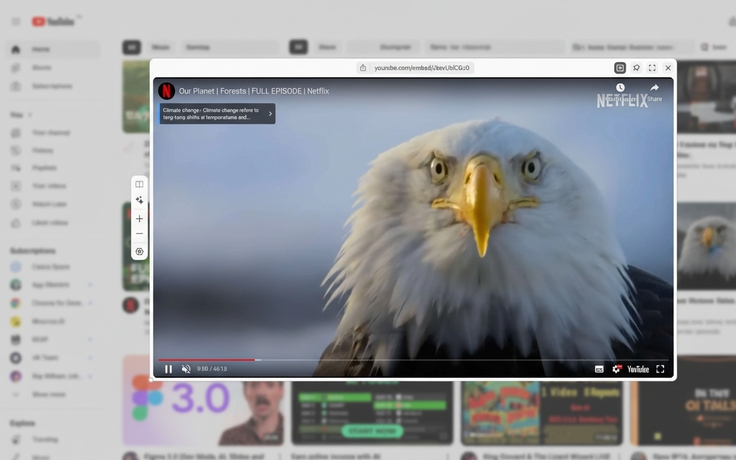This screenshot has width=736, height=460.
Task: Pause the video playback
Action: coord(168,369)
